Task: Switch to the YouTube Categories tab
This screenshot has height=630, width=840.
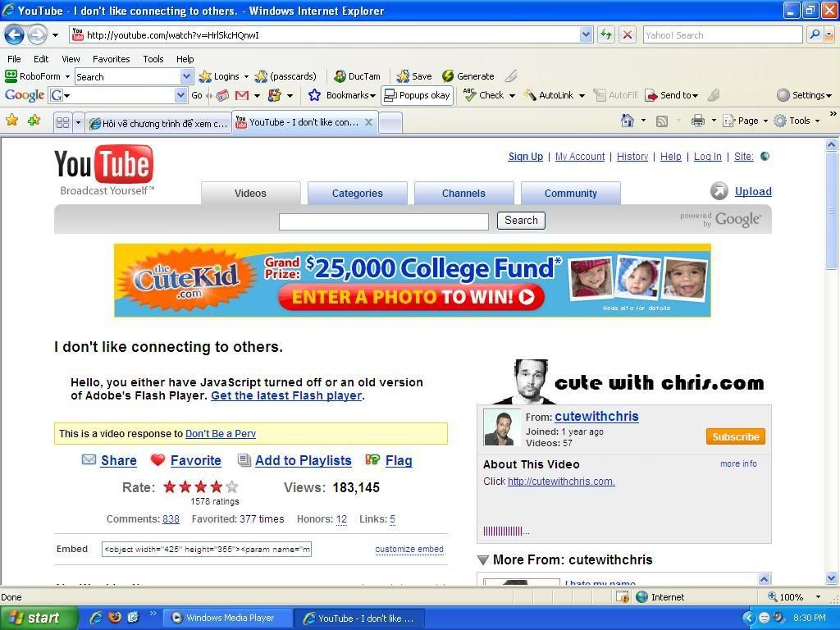Action: [358, 193]
